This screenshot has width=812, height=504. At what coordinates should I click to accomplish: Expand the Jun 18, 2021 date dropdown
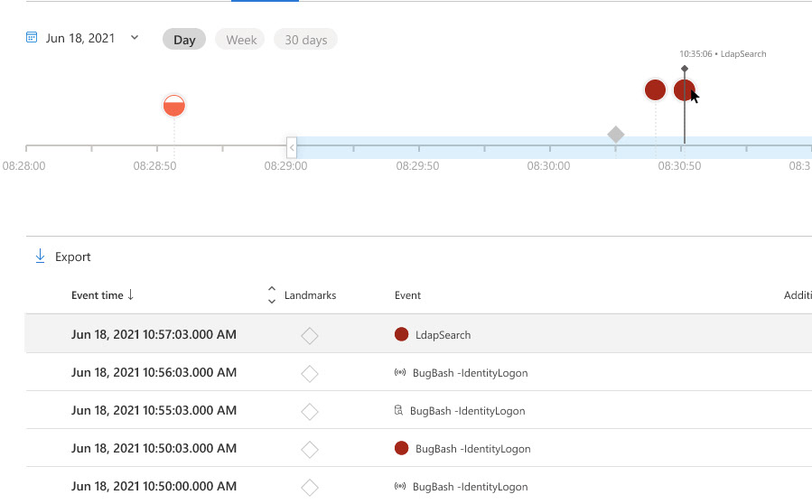(135, 37)
